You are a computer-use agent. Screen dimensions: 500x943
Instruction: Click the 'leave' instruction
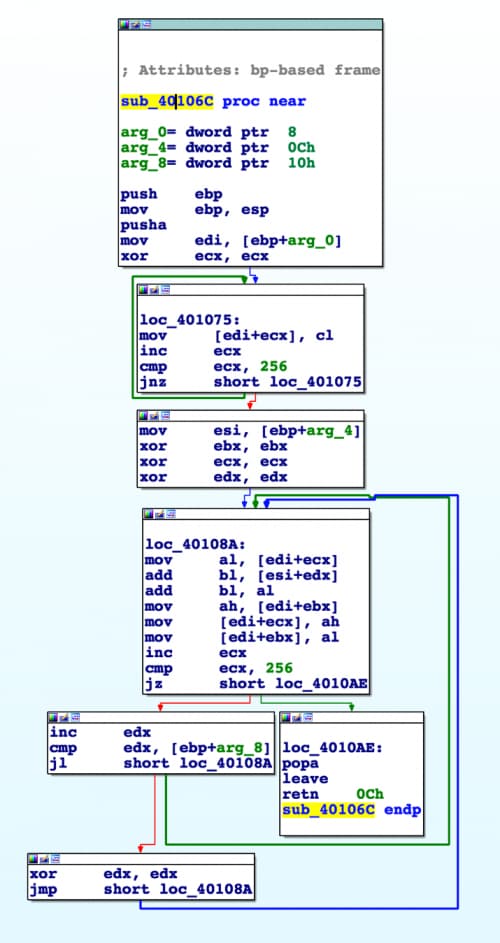(305, 779)
